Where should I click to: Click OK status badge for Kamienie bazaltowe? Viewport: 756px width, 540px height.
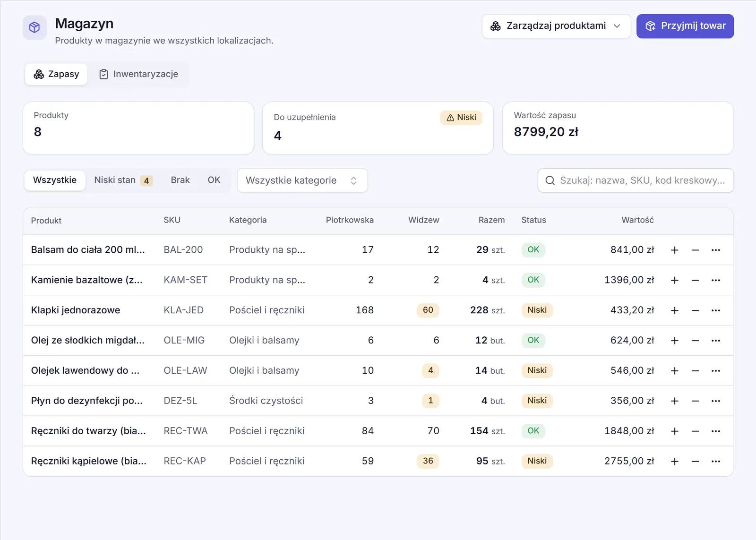[533, 280]
